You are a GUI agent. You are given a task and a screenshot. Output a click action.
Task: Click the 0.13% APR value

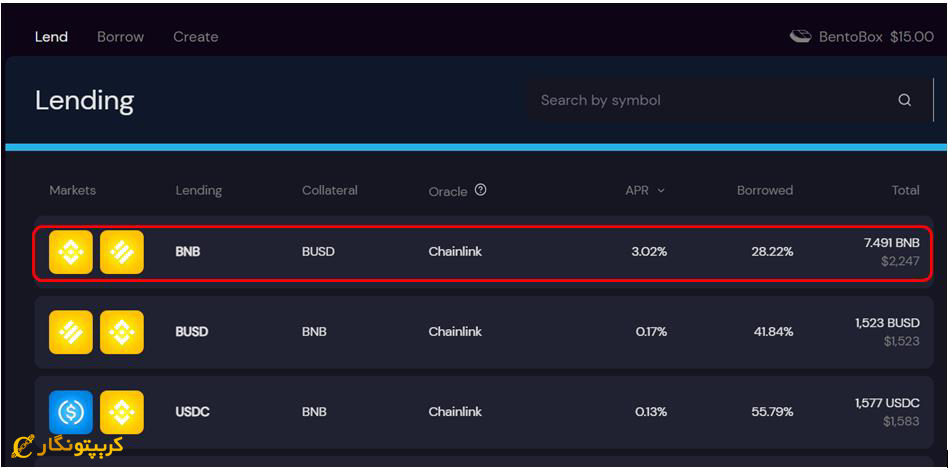click(651, 412)
